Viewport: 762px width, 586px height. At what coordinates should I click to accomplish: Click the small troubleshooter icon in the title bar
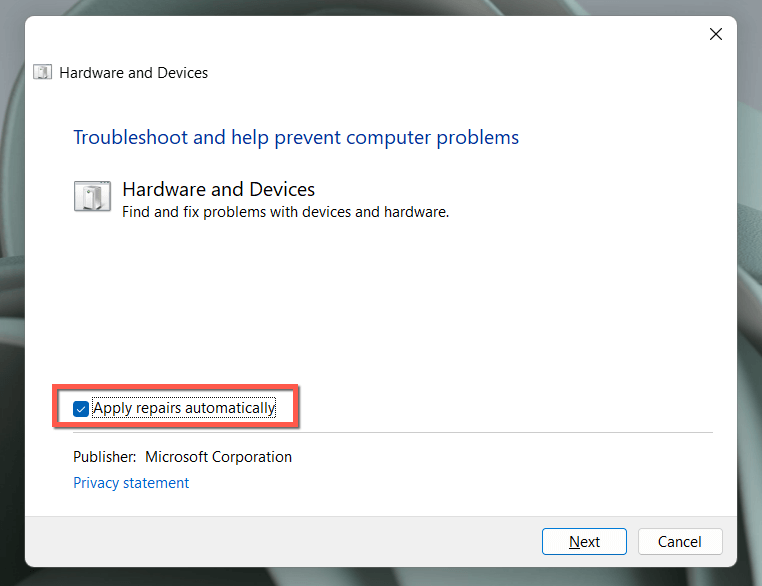(42, 72)
